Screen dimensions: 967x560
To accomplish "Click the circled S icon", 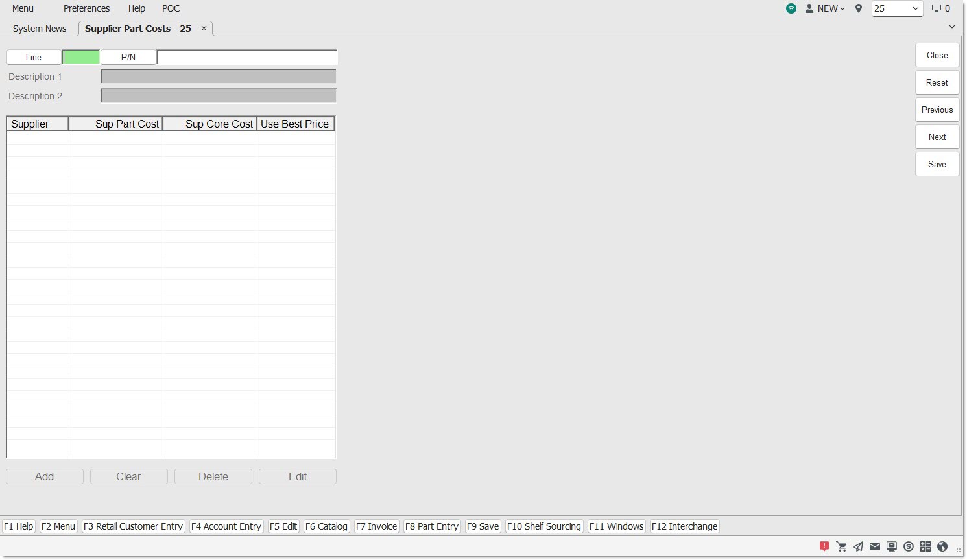I will (909, 546).
